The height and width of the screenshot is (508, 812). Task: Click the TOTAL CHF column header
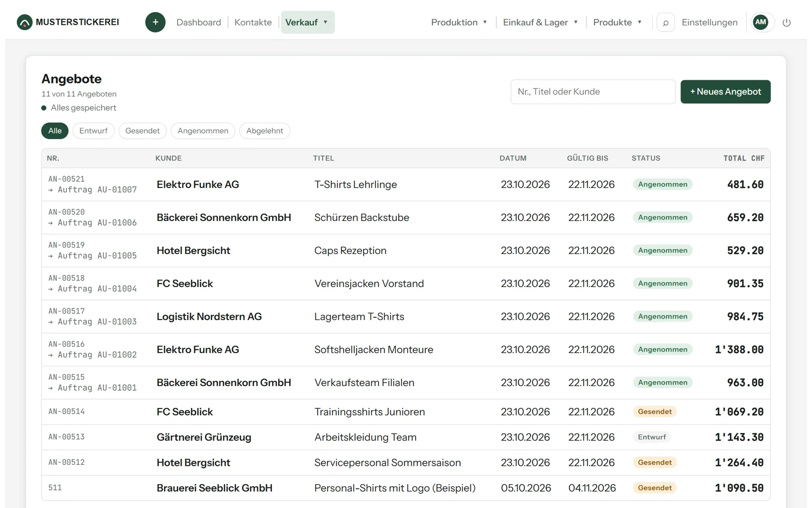click(743, 158)
